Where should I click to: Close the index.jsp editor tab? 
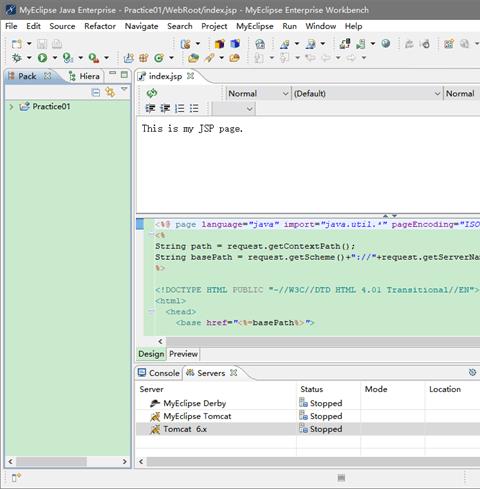[190, 76]
